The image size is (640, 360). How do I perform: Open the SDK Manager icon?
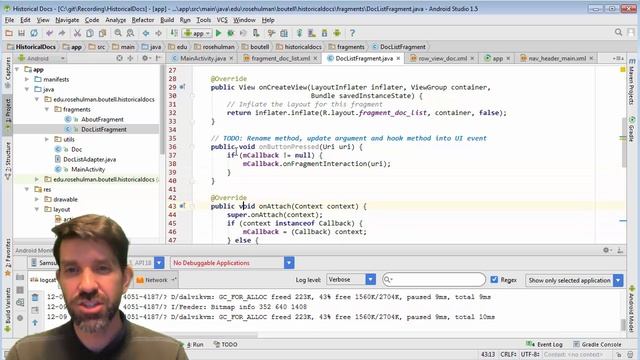click(324, 33)
